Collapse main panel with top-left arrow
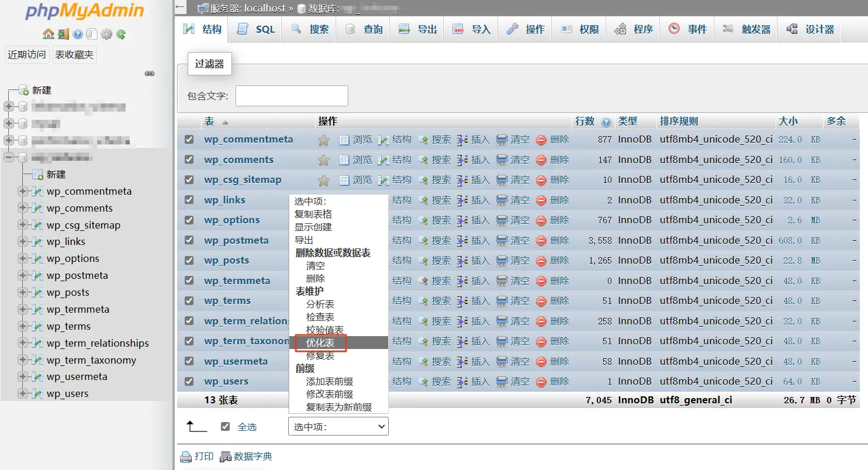 [x=181, y=8]
